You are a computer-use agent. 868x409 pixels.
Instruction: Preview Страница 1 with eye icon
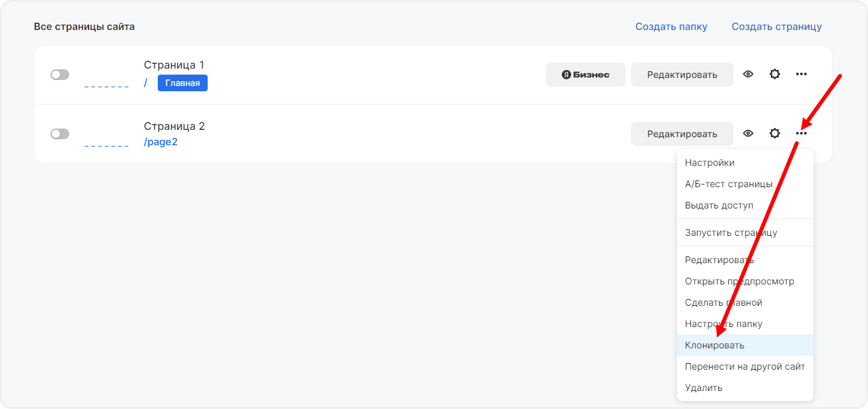tap(748, 75)
